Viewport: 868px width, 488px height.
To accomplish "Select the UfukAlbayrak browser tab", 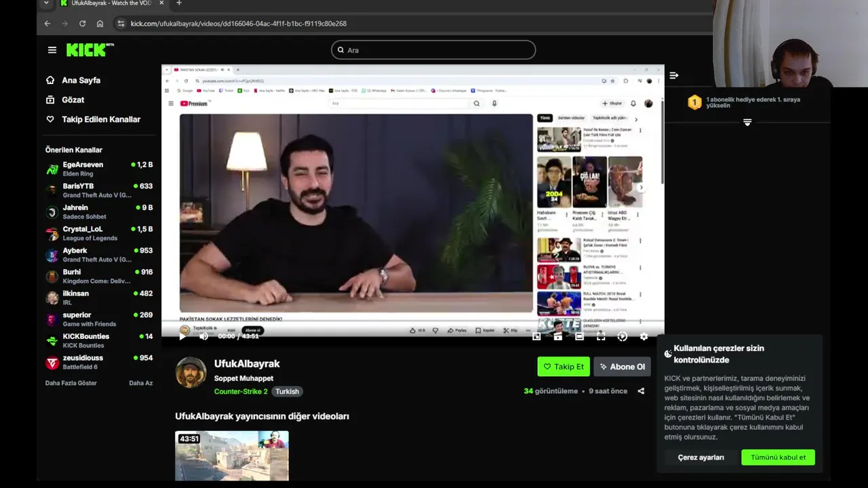I will 112,3.
